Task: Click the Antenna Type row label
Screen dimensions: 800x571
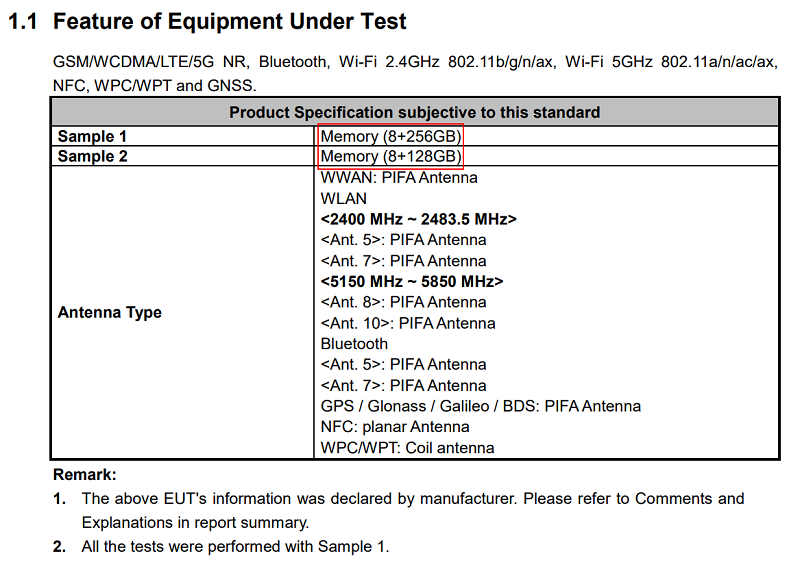Action: (109, 312)
